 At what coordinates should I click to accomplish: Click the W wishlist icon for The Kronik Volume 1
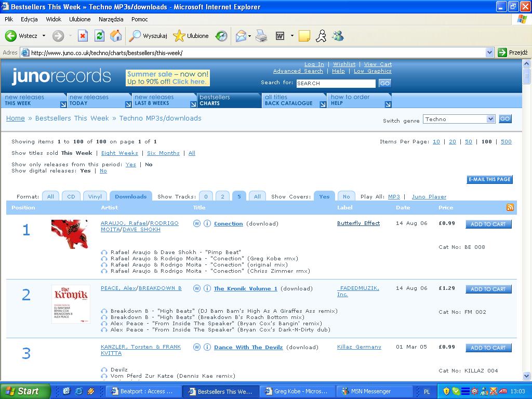pyautogui.click(x=196, y=288)
